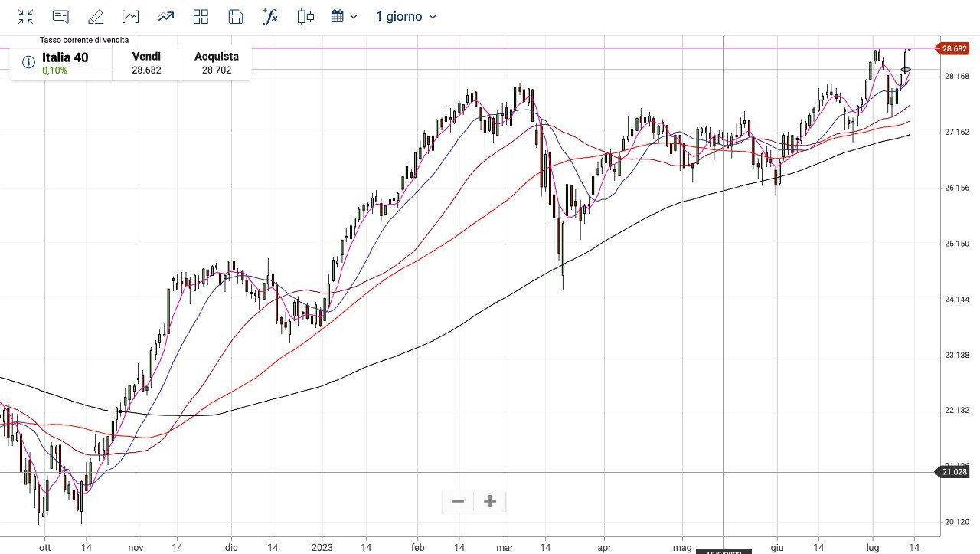Click the 21.028 price level tag

point(954,472)
